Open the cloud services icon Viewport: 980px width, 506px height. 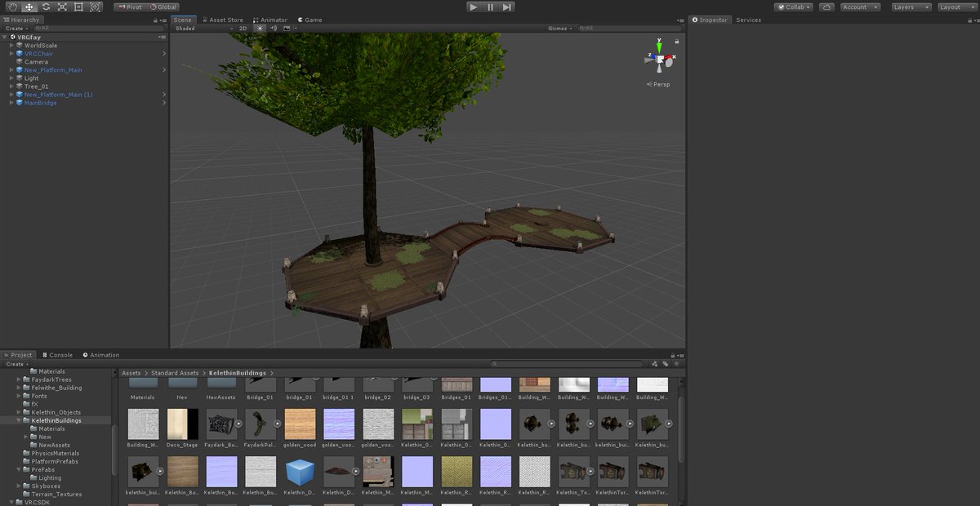826,7
